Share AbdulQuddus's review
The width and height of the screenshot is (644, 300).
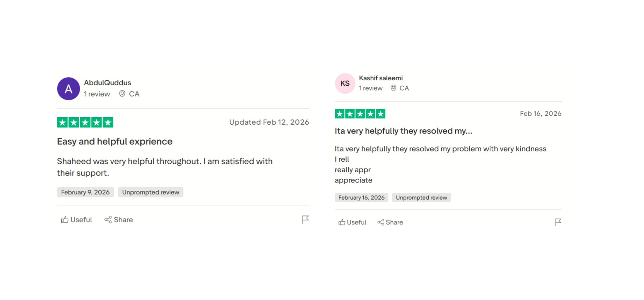click(x=119, y=220)
